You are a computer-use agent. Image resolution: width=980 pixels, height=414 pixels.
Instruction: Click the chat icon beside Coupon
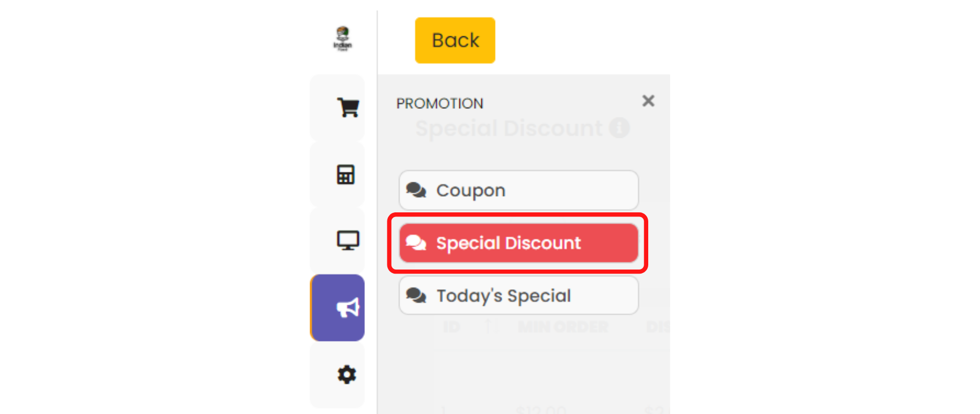(x=416, y=190)
